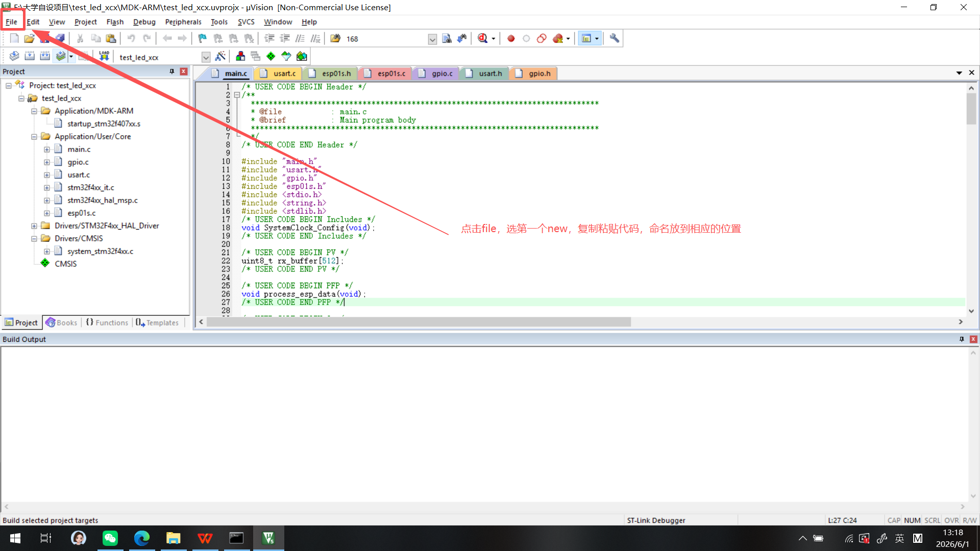Viewport: 980px width, 551px height.
Task: Navigate forwards with the right arrow icon
Action: point(182,38)
